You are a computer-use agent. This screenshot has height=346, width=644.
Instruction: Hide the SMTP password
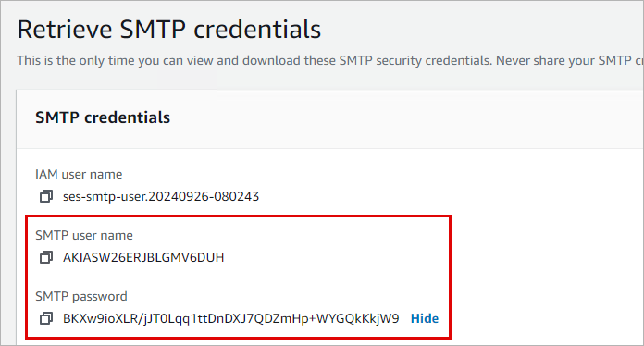tap(425, 318)
